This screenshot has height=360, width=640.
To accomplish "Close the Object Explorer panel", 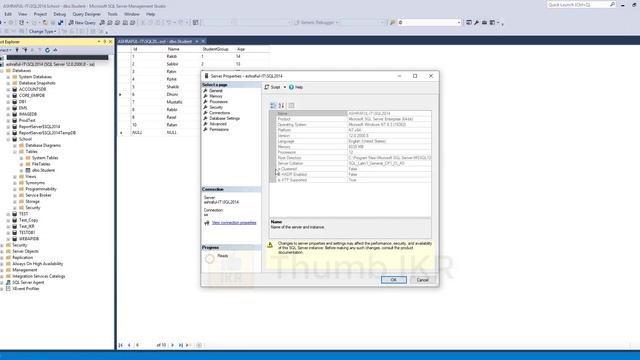I will click(110, 42).
